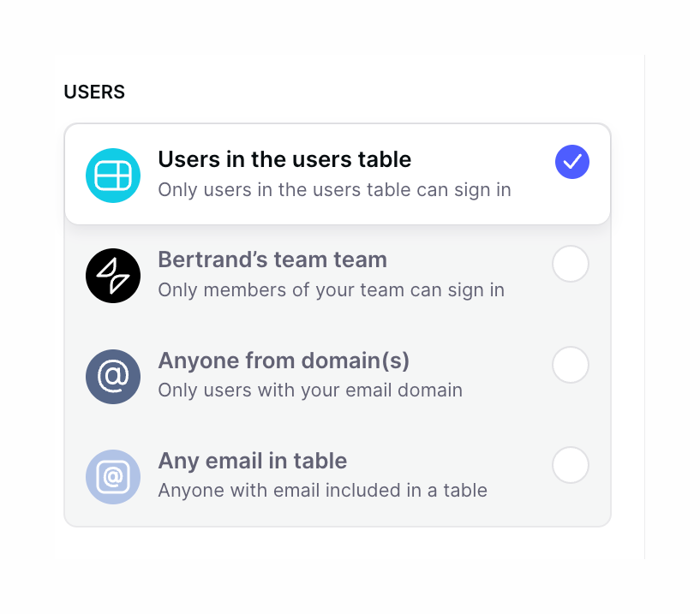Click the dark @ domain icon
The height and width of the screenshot is (614, 700).
112,376
